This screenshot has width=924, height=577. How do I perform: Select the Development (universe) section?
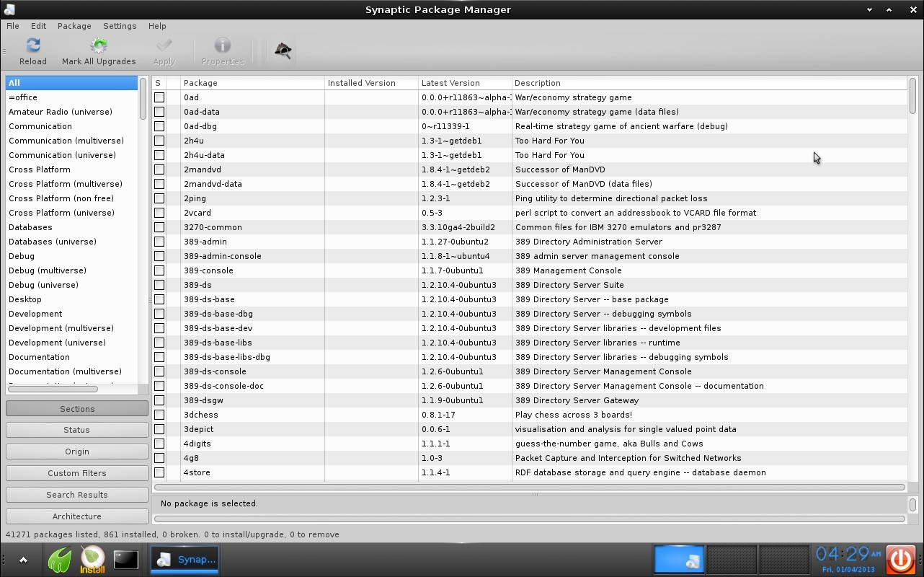tap(72, 343)
